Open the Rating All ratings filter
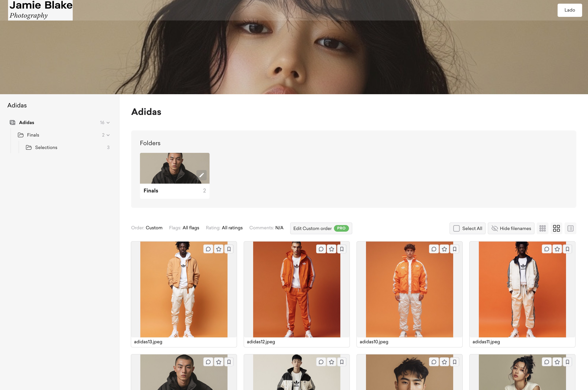This screenshot has width=588, height=390. (224, 228)
